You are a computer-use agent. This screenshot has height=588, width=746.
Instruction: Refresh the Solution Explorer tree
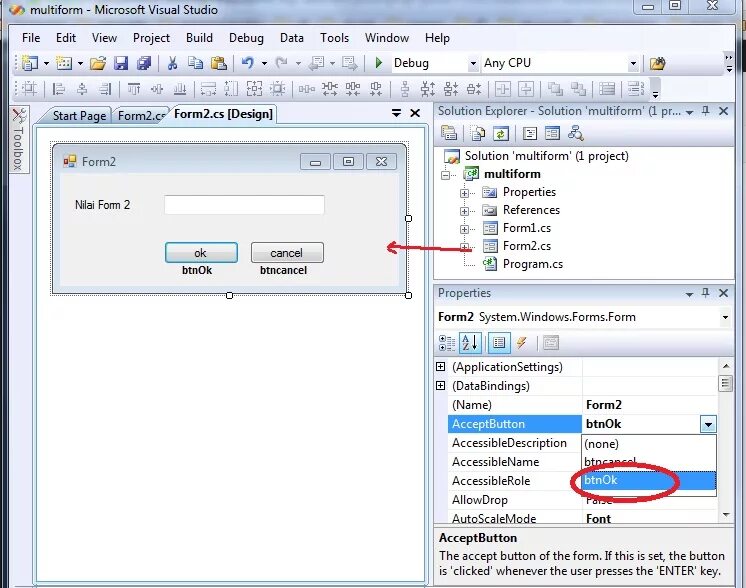[x=501, y=133]
